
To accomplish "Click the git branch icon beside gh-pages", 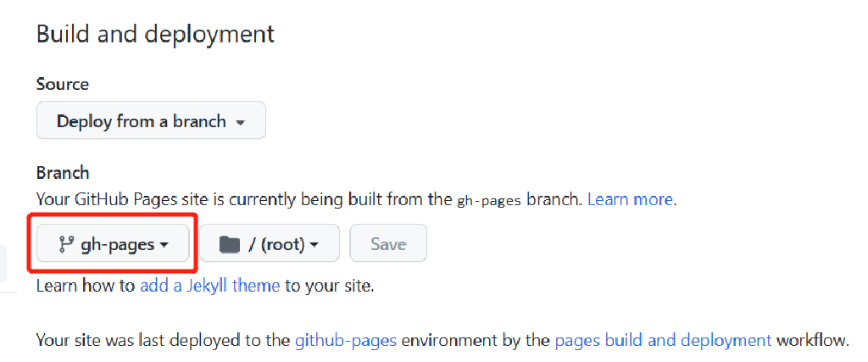I will click(x=66, y=244).
